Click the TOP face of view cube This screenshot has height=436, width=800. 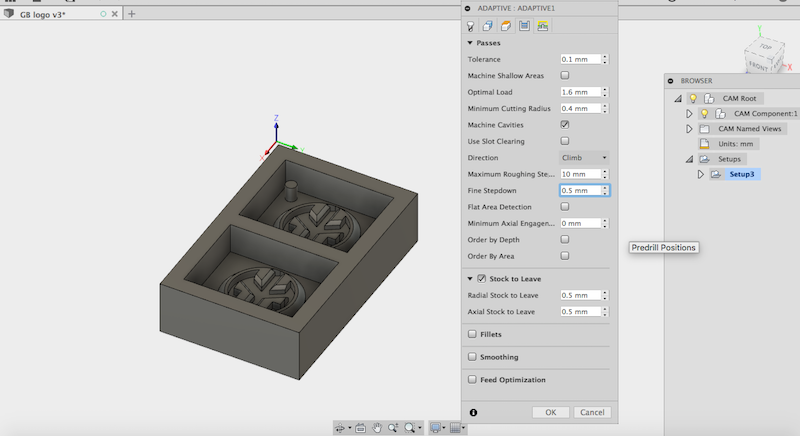pyautogui.click(x=765, y=46)
